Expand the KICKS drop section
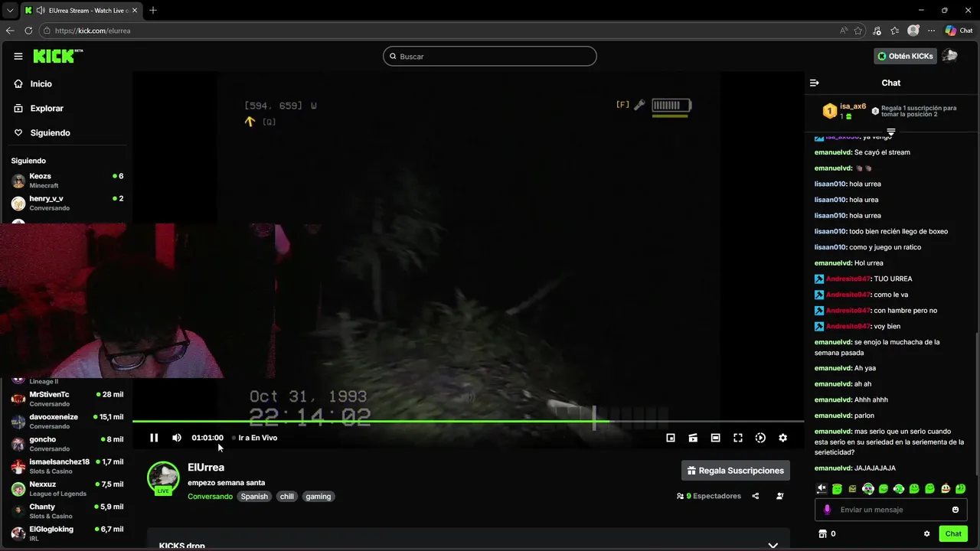This screenshot has width=980, height=551. [x=773, y=546]
